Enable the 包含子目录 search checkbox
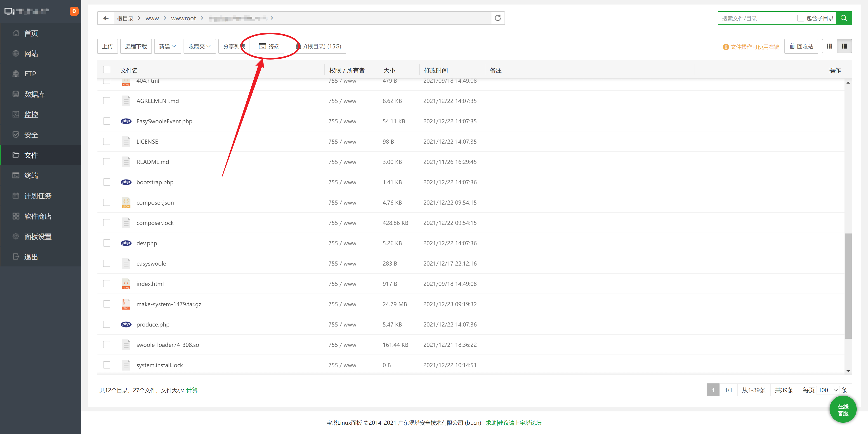This screenshot has height=434, width=868. point(801,18)
